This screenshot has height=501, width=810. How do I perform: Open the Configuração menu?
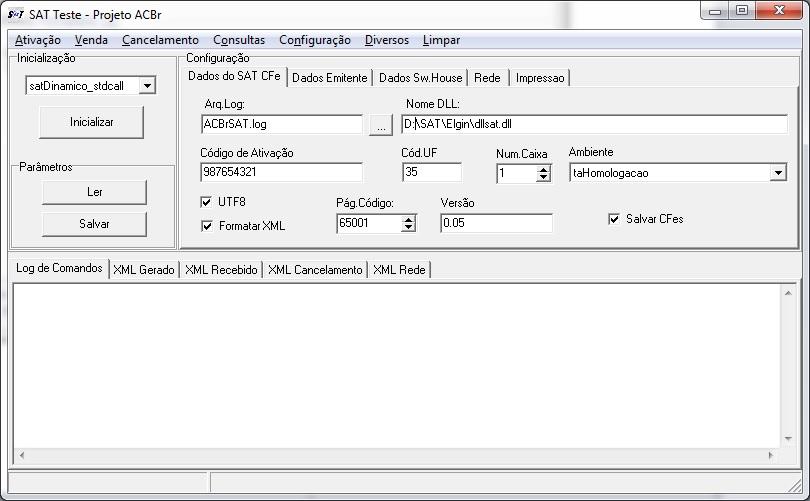click(x=315, y=40)
